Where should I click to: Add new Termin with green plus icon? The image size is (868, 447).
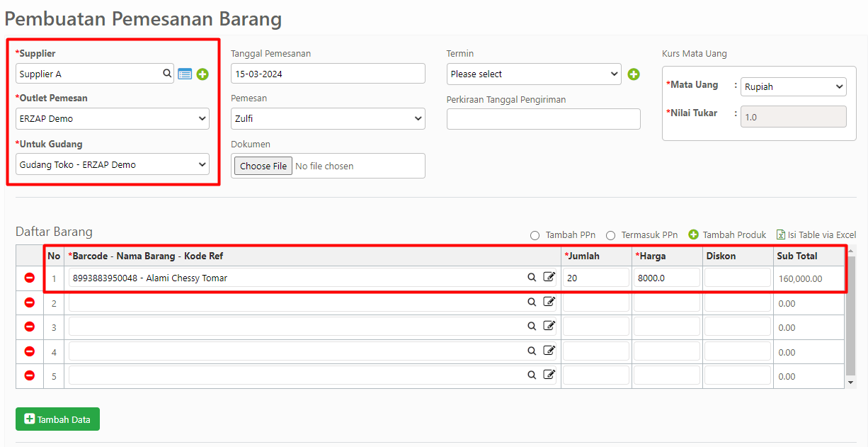pyautogui.click(x=634, y=74)
